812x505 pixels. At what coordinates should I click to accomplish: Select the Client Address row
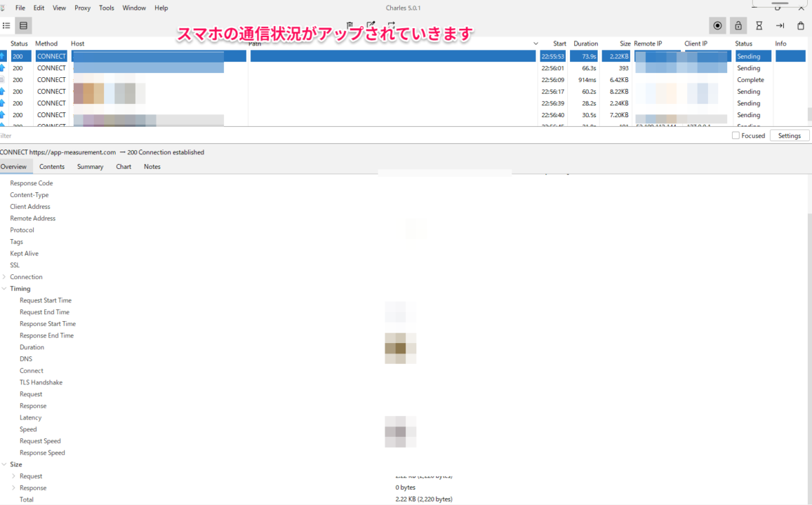[404, 206]
